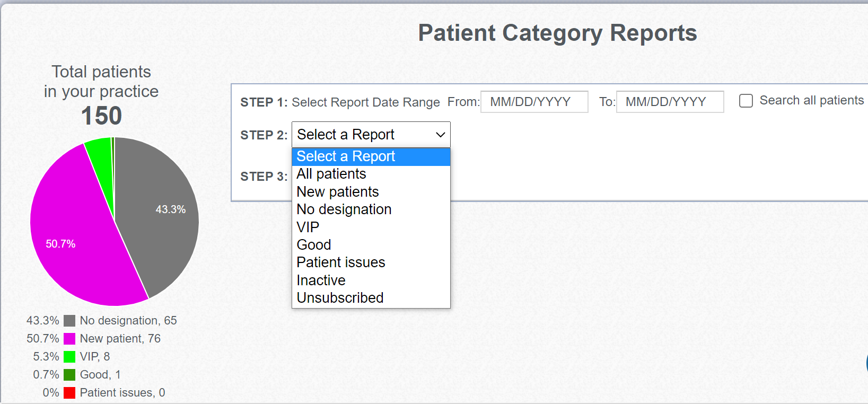Select No designation report option
This screenshot has width=868, height=404.
coord(371,209)
